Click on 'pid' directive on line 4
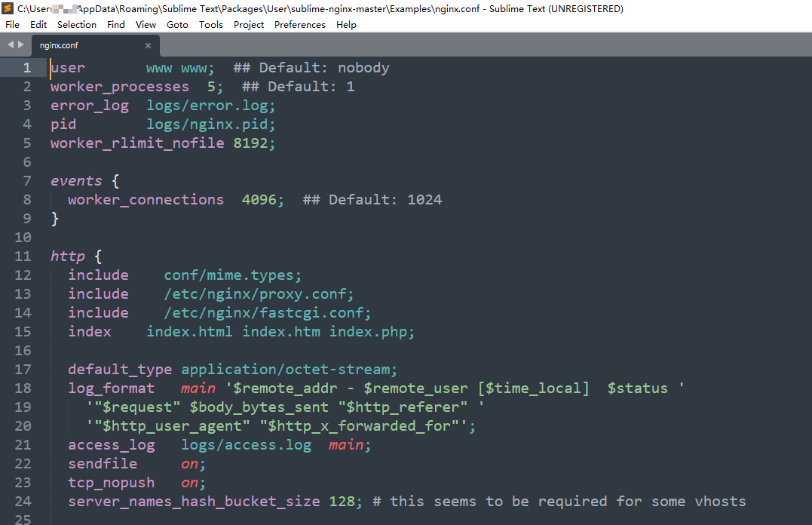 (x=63, y=124)
